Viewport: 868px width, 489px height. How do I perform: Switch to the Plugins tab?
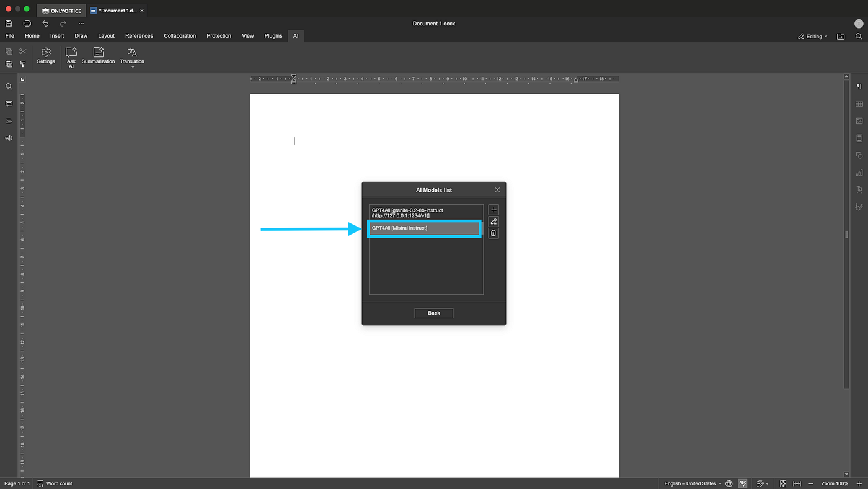[273, 36]
